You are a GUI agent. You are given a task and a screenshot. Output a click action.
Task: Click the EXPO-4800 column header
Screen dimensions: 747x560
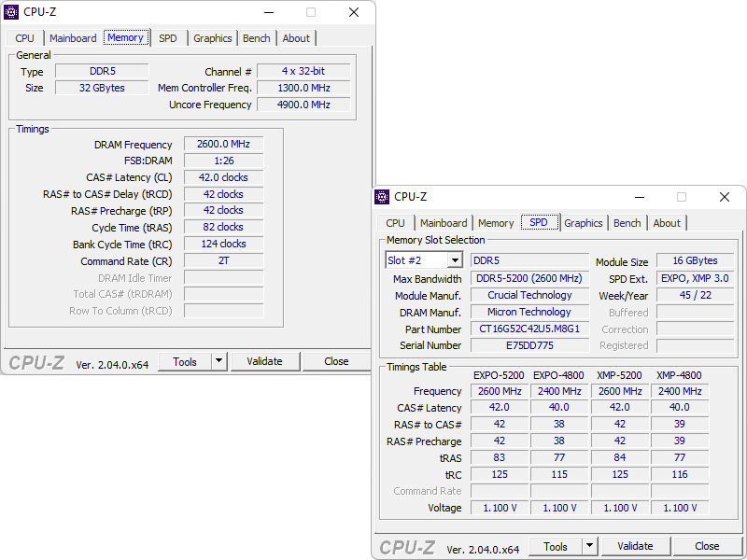coord(558,375)
